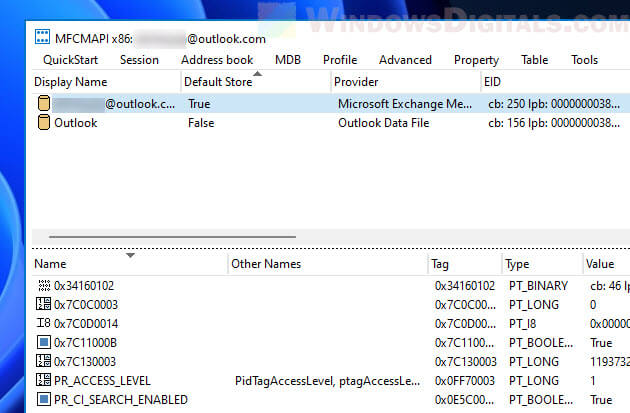The height and width of the screenshot is (413, 630).
Task: Click the value cb: 46 for 0x34160102
Action: [x=610, y=286]
